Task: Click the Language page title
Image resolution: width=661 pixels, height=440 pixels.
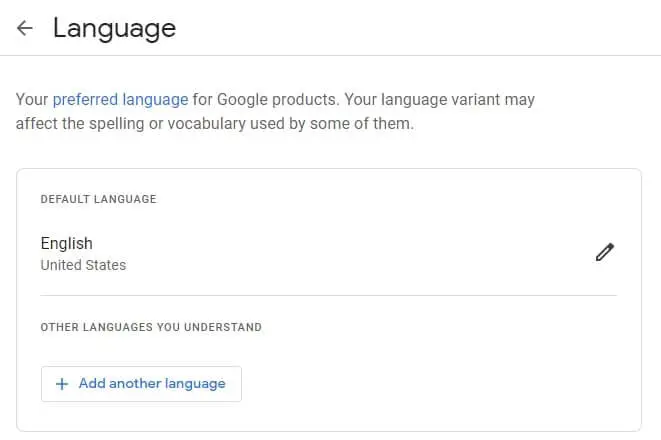Action: pos(115,29)
